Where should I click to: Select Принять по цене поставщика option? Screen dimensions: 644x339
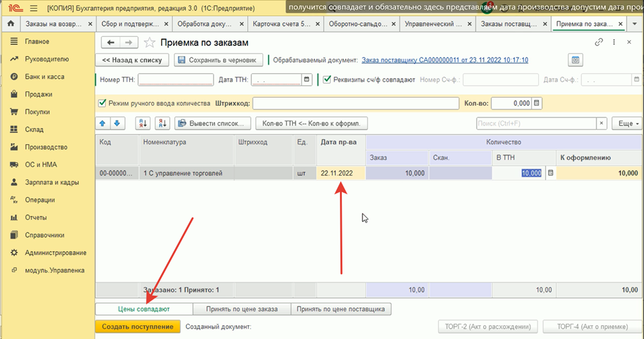pyautogui.click(x=341, y=309)
